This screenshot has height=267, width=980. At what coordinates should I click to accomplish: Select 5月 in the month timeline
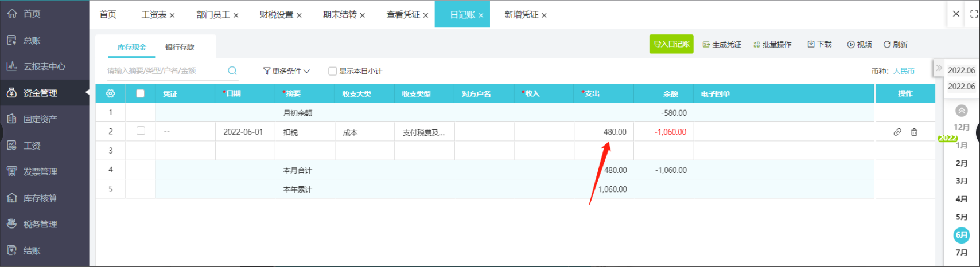point(962,217)
